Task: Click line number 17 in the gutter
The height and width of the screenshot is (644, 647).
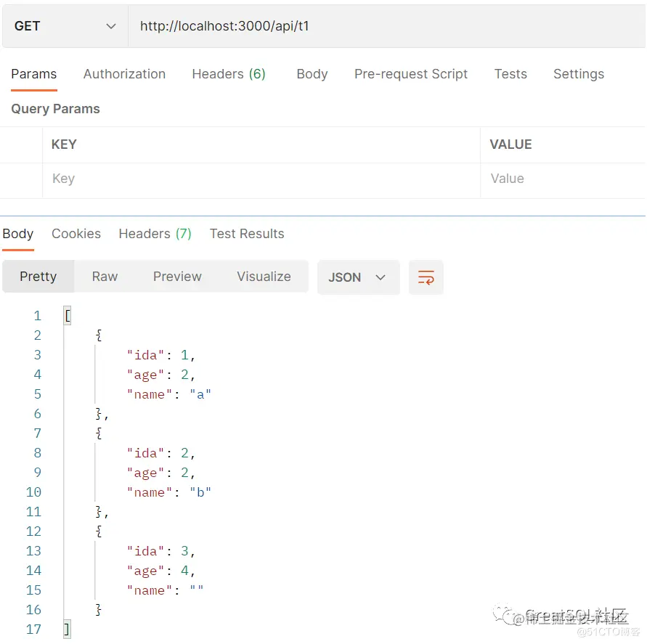Action: tap(33, 629)
